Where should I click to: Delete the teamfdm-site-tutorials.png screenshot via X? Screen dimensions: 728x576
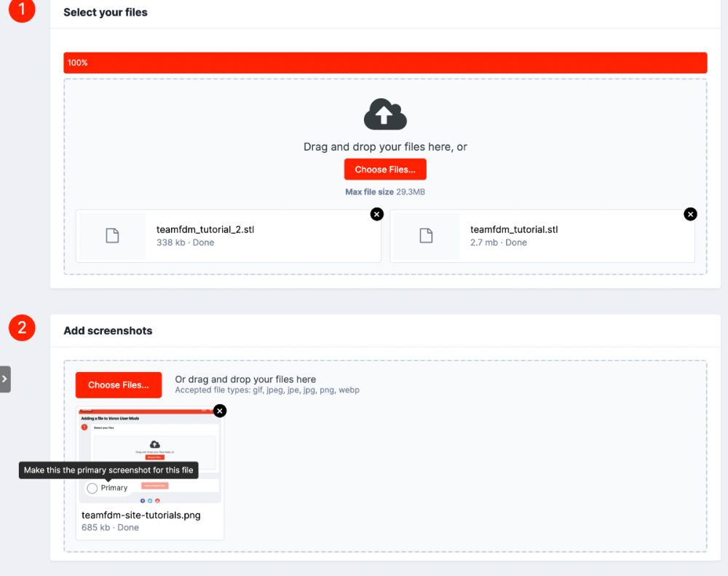220,411
